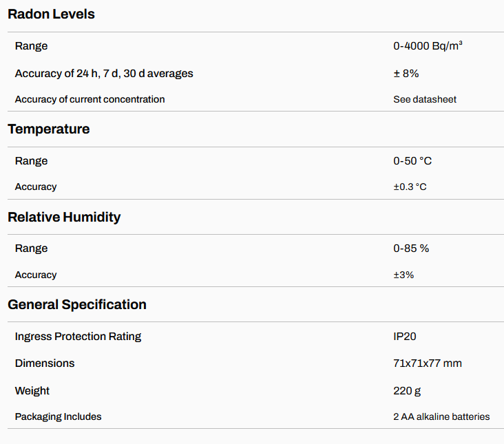Select the 0-4000 Bq/m³ radon range value
Viewport: 504px width, 444px height.
pyautogui.click(x=428, y=46)
